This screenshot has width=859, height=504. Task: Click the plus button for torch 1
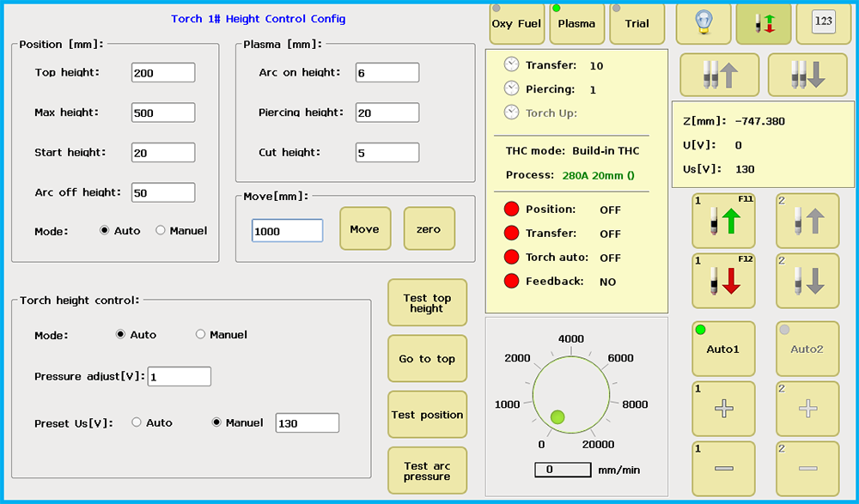click(723, 409)
